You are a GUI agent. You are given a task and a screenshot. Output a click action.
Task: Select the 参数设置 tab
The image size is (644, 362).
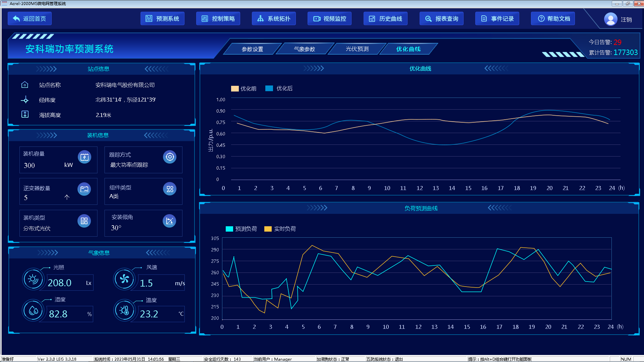252,49
